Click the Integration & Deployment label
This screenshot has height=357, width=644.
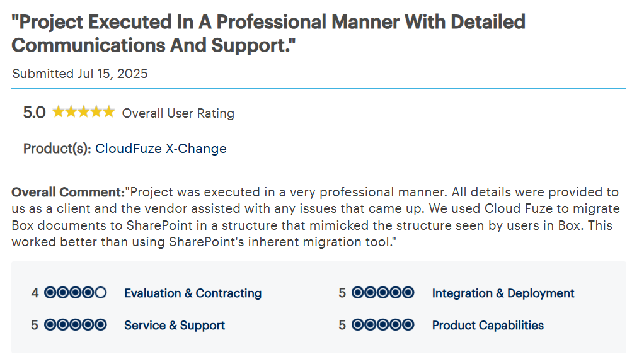pos(503,293)
